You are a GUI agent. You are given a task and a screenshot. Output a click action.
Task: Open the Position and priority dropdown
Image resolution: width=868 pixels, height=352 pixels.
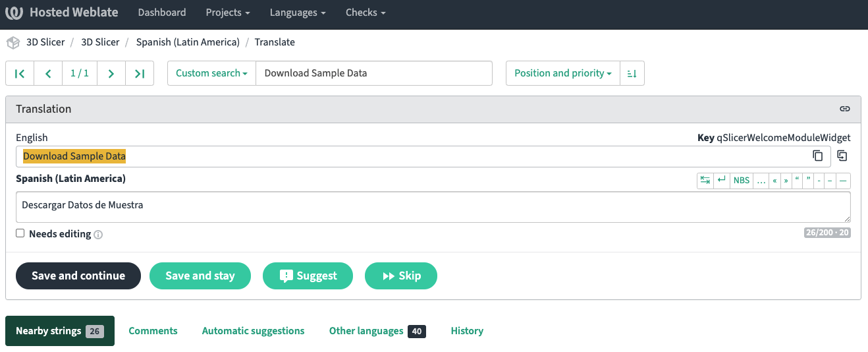point(562,73)
